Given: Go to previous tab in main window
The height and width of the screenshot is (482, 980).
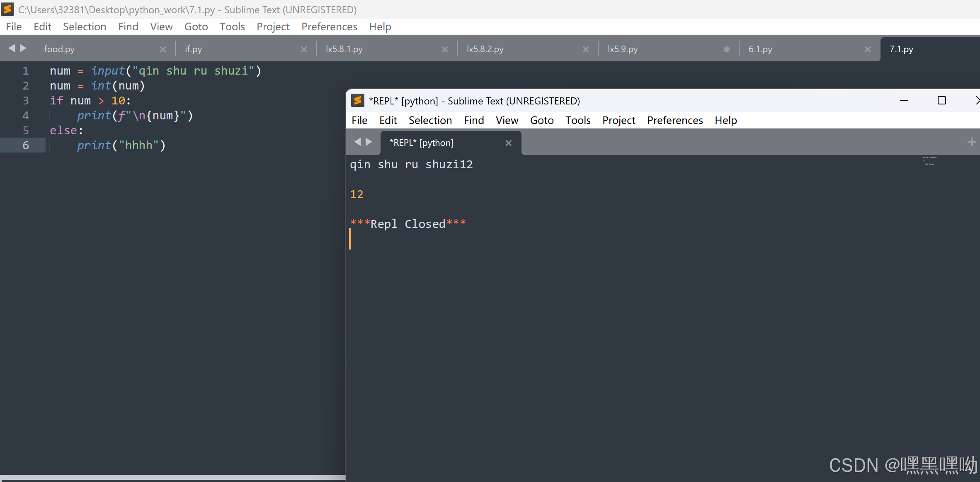Looking at the screenshot, I should [x=12, y=48].
